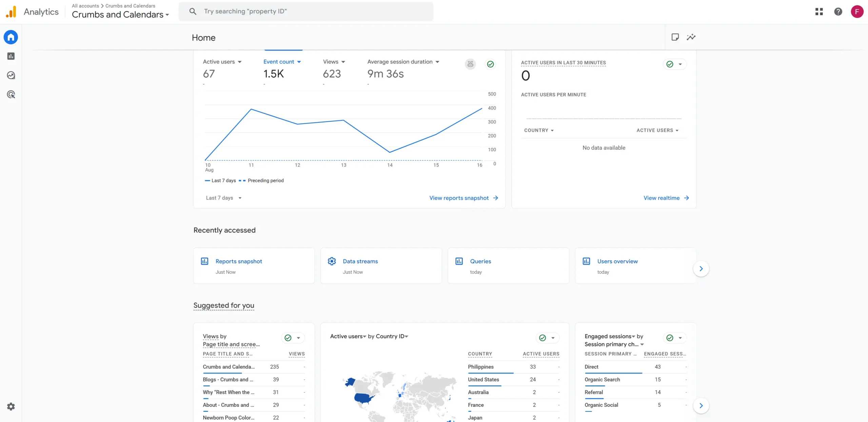Click the search magnifier icon

tap(193, 12)
